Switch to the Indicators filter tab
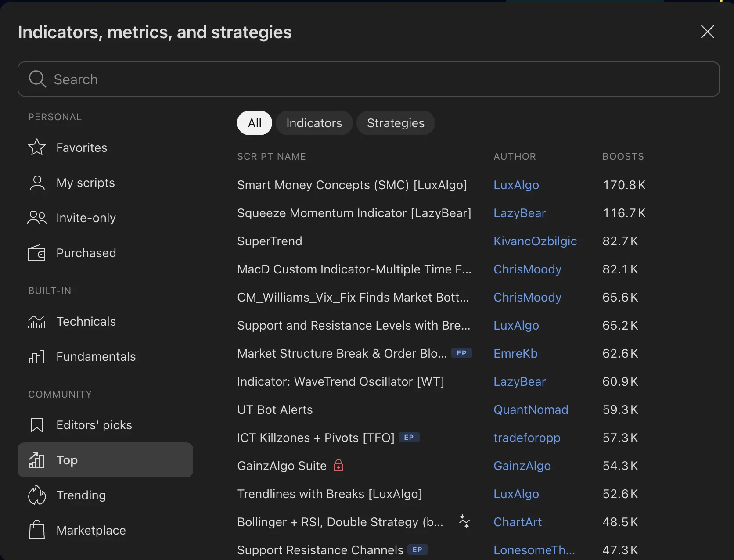734x560 pixels. [314, 123]
